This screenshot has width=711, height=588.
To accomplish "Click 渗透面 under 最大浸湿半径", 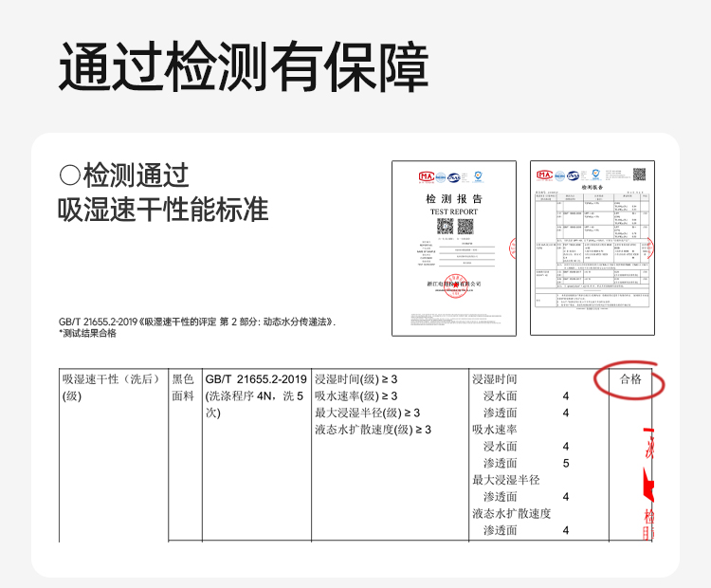I will coord(501,497).
